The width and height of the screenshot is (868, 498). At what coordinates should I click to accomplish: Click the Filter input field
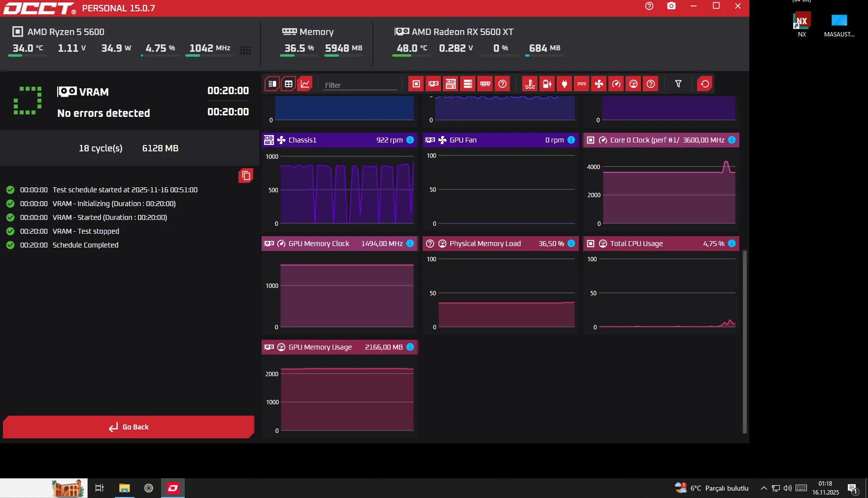[x=360, y=85]
